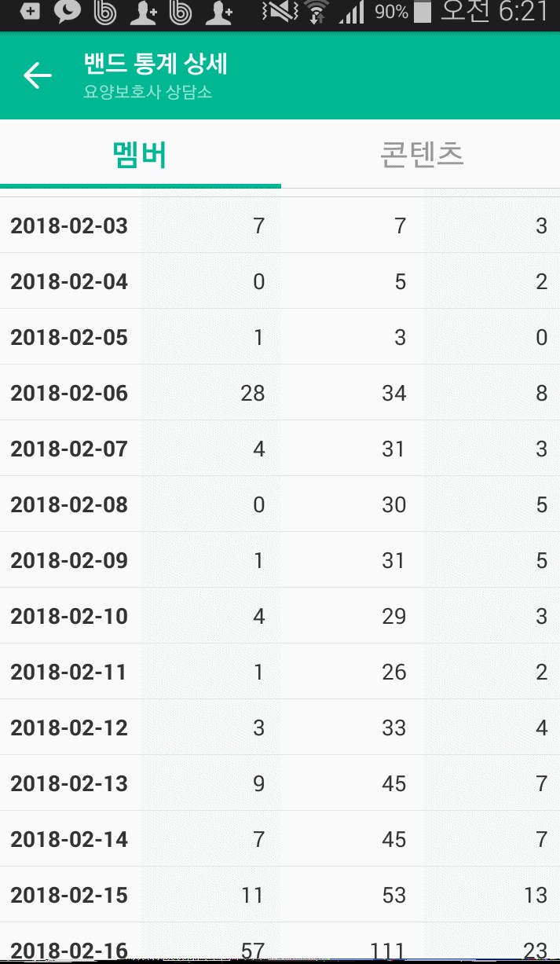The width and height of the screenshot is (560, 964).
Task: Tap value 34 in the 2018-02-06 row
Action: pos(393,394)
